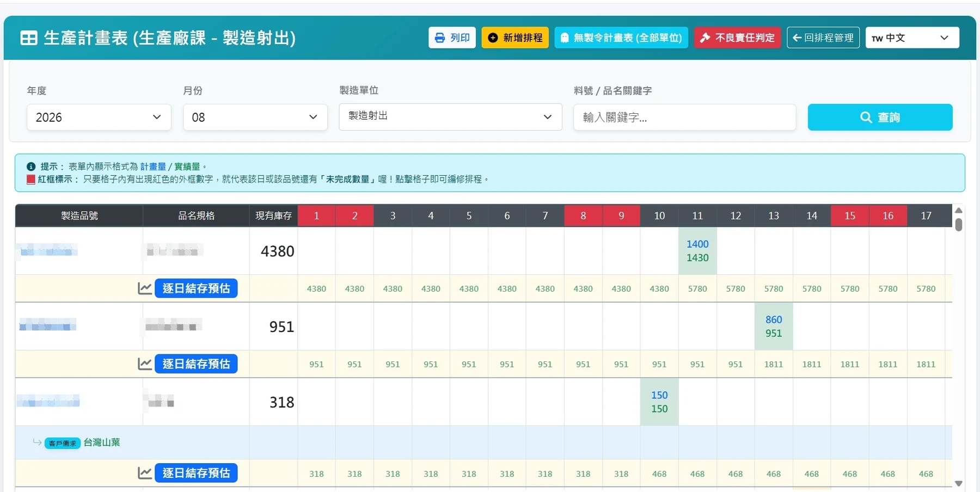Click the blurred product number in the 4380 row
Screen dimensions: 980x492
point(49,251)
